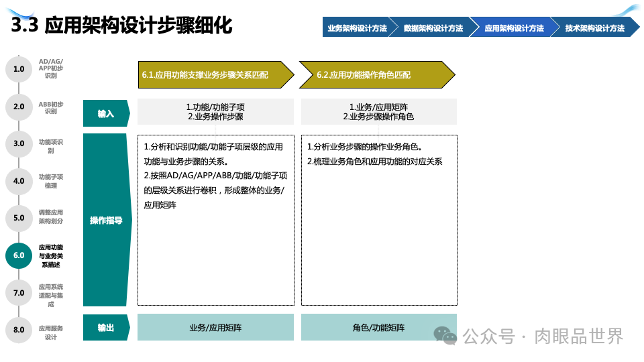This screenshot has height=362, width=644.
Task: Click the 4.0 step circle
Action: tap(19, 181)
